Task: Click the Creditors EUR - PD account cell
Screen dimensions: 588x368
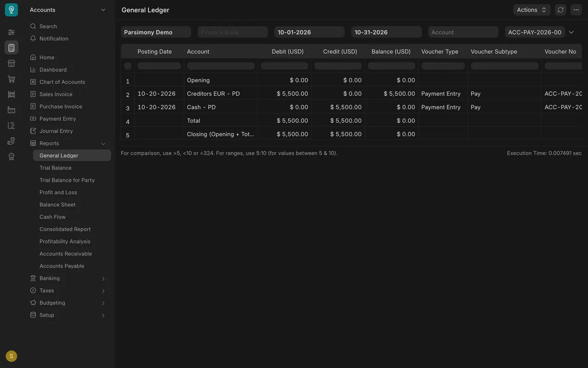Action: click(x=221, y=94)
